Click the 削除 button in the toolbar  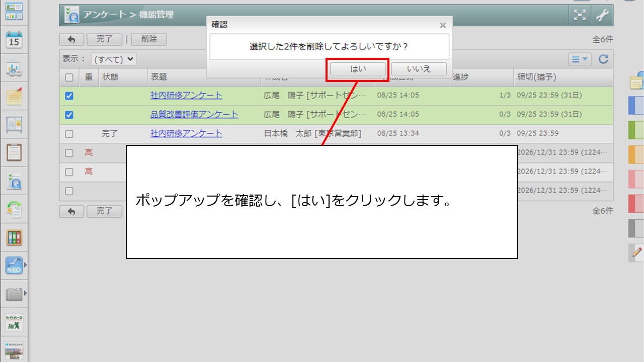click(x=149, y=39)
